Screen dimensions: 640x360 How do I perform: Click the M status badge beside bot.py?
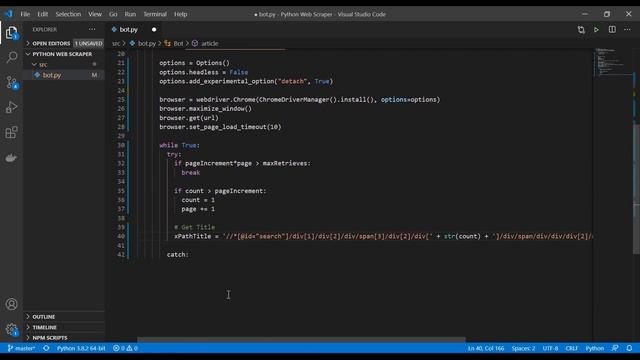(x=94, y=75)
